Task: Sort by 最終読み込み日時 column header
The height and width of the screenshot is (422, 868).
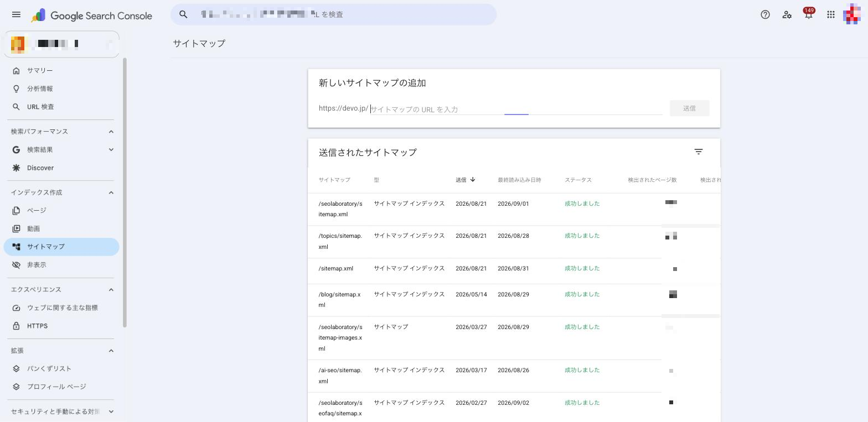Action: tap(519, 180)
